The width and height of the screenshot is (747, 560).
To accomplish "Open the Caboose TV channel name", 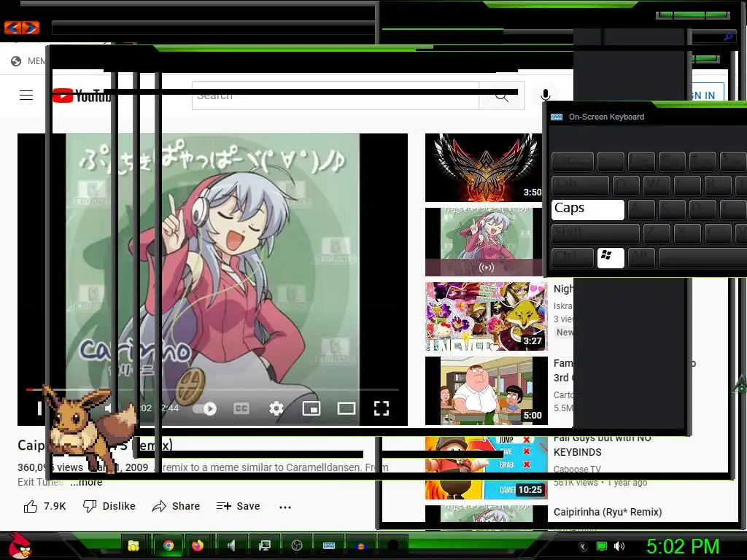I will click(x=577, y=469).
